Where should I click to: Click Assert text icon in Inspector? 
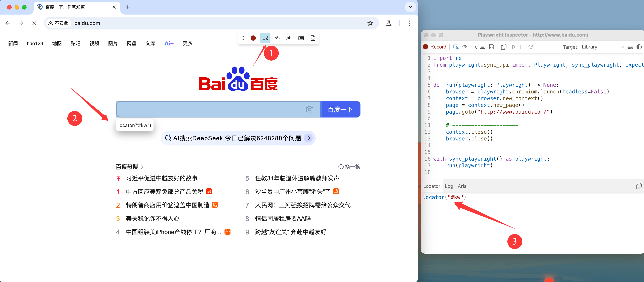click(473, 47)
